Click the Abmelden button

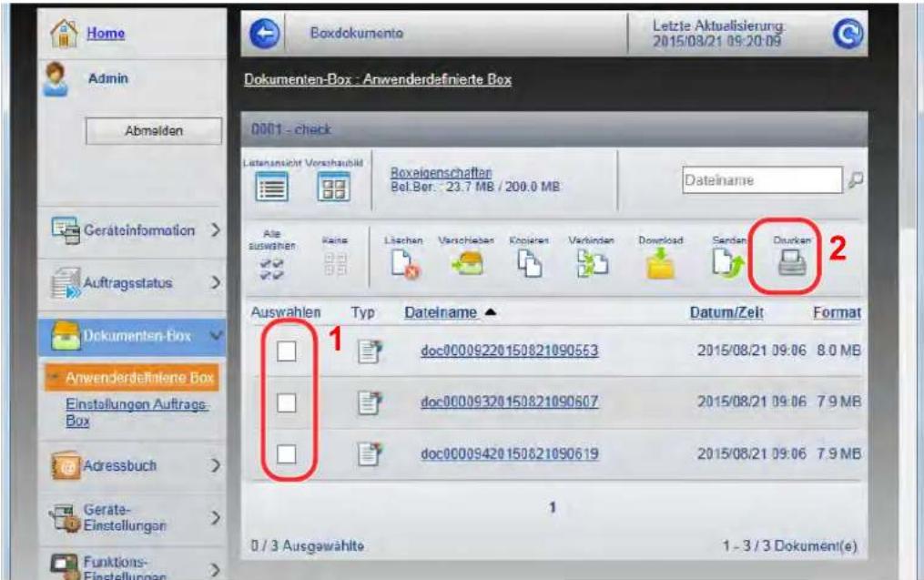(x=154, y=131)
